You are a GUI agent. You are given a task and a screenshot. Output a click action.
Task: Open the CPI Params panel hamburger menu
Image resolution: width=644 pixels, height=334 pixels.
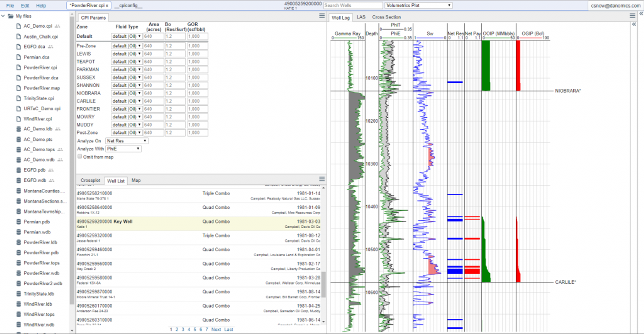(x=322, y=16)
